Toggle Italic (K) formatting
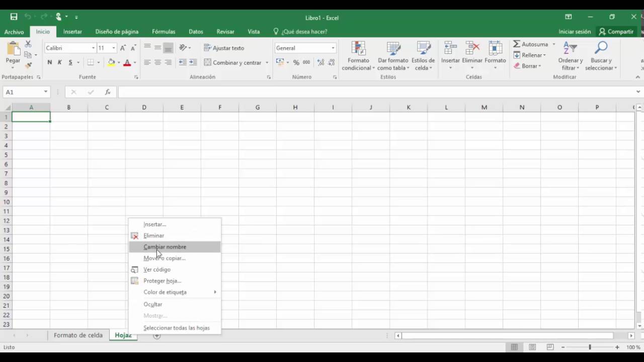The width and height of the screenshot is (644, 362). point(59,62)
